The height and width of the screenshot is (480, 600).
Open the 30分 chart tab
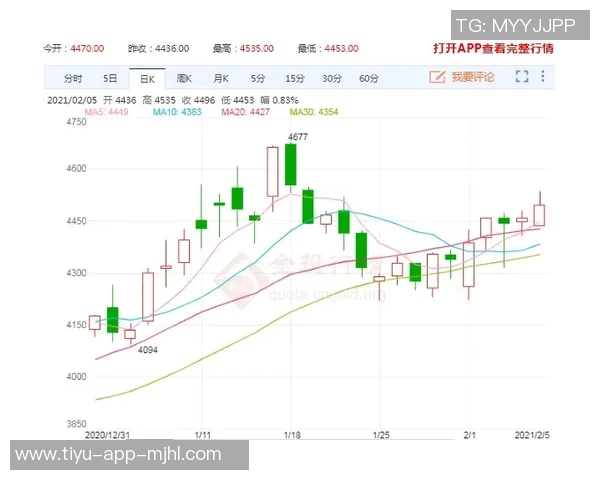[332, 78]
